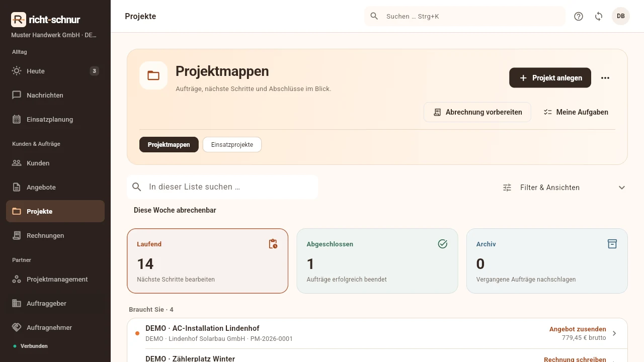Image resolution: width=644 pixels, height=362 pixels.
Task: Focus the global Suchen search field
Action: [465, 16]
